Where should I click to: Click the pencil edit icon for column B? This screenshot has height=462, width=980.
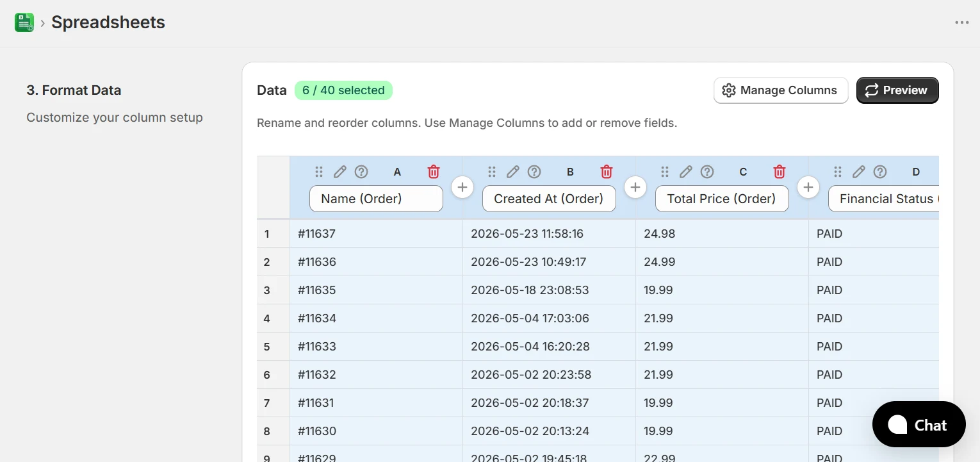(x=513, y=172)
